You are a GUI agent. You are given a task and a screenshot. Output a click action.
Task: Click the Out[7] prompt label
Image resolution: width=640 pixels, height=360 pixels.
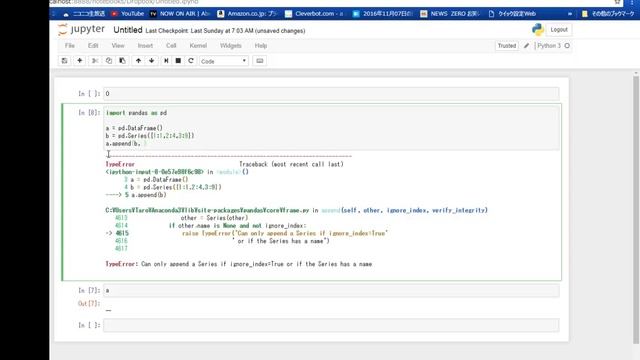pos(89,303)
